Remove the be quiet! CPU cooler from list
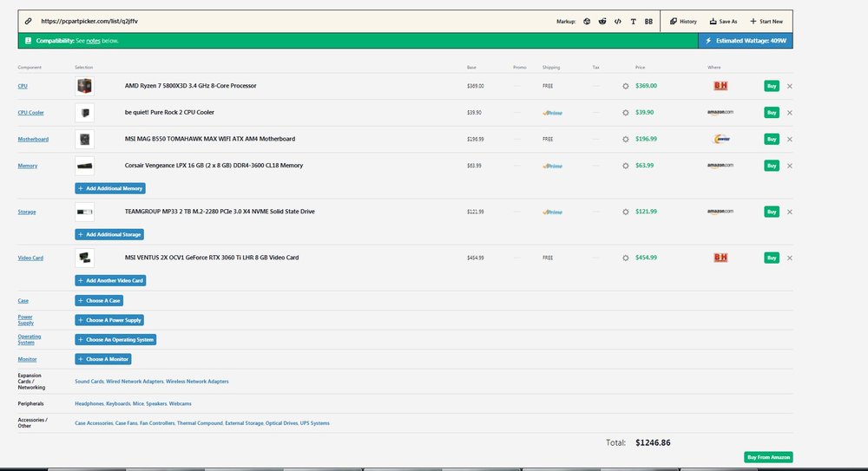Image resolution: width=868 pixels, height=471 pixels. (789, 113)
